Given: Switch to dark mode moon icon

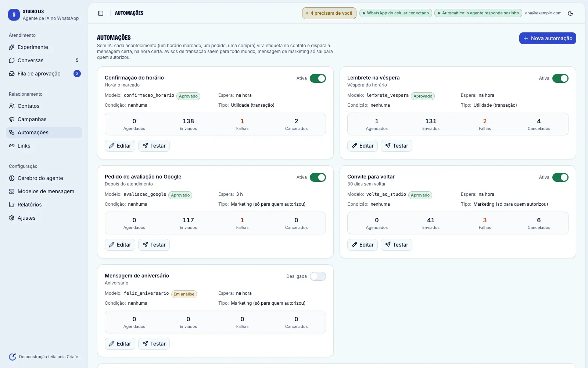Looking at the screenshot, I should point(570,13).
